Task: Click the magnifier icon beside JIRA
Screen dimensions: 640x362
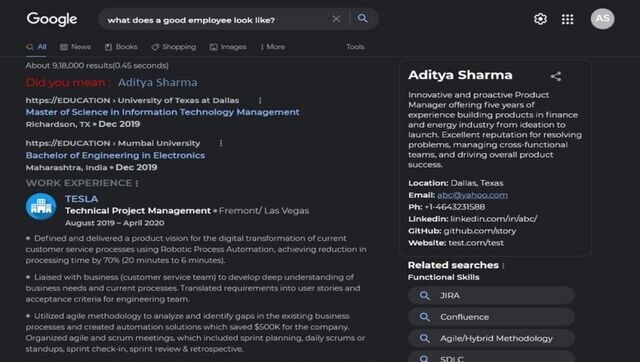Action: 424,295
